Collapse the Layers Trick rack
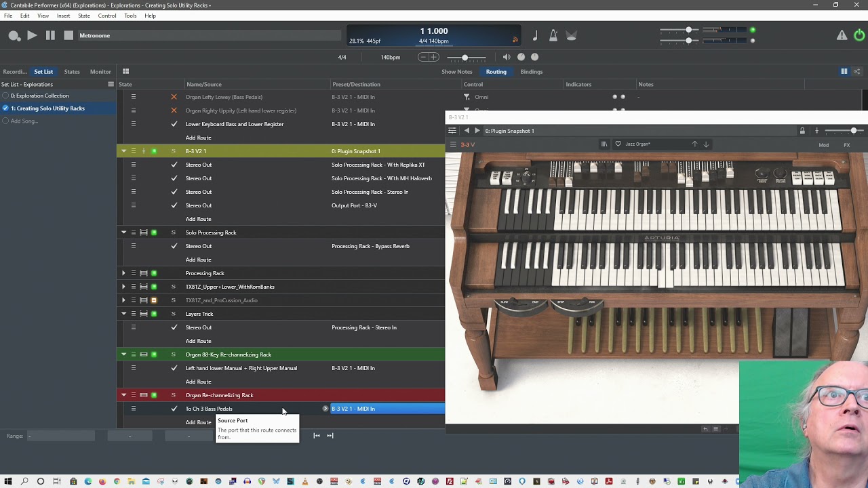The height and width of the screenshot is (488, 868). pyautogui.click(x=123, y=314)
